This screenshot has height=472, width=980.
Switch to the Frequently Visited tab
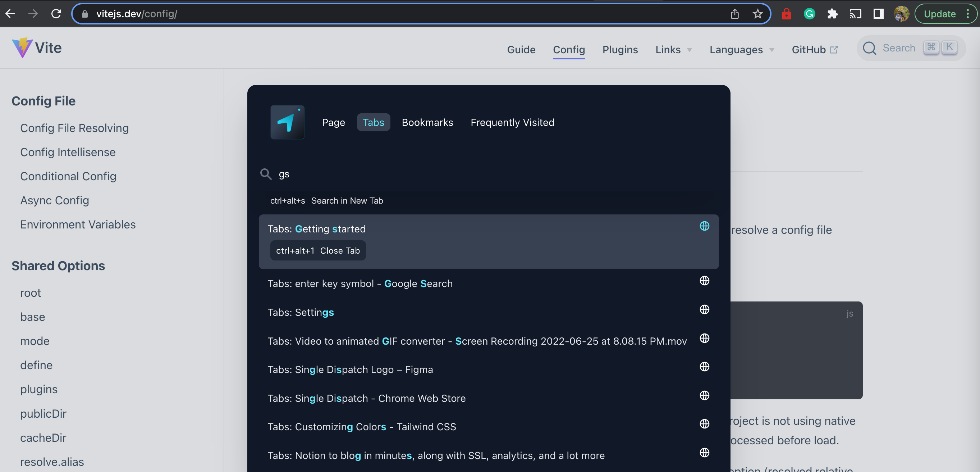(x=512, y=122)
